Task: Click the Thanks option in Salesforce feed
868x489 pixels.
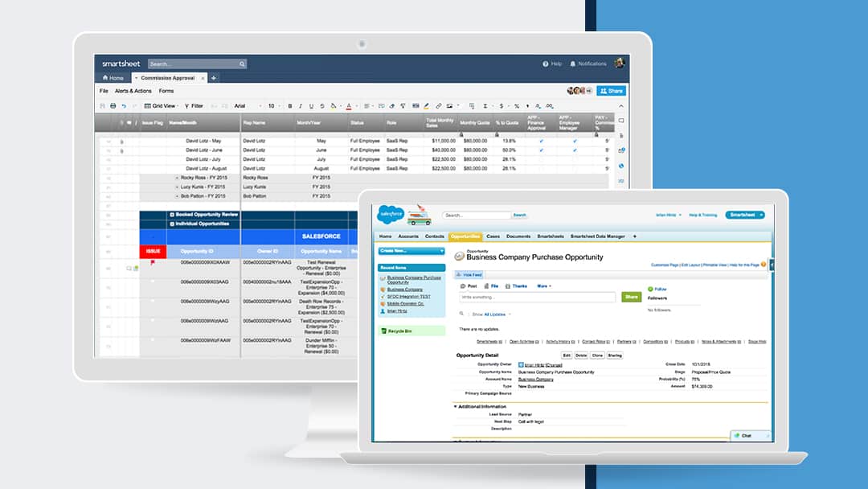Action: [516, 286]
